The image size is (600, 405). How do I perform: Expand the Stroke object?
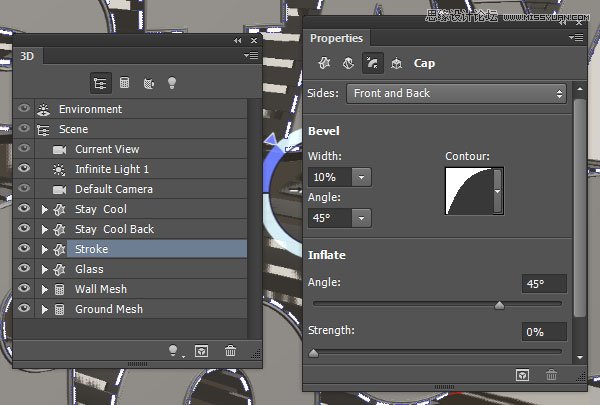(x=45, y=250)
